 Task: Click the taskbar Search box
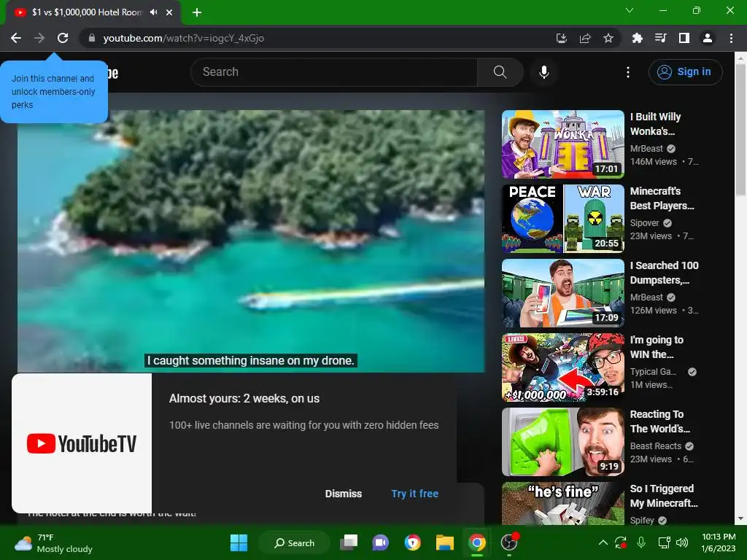294,542
